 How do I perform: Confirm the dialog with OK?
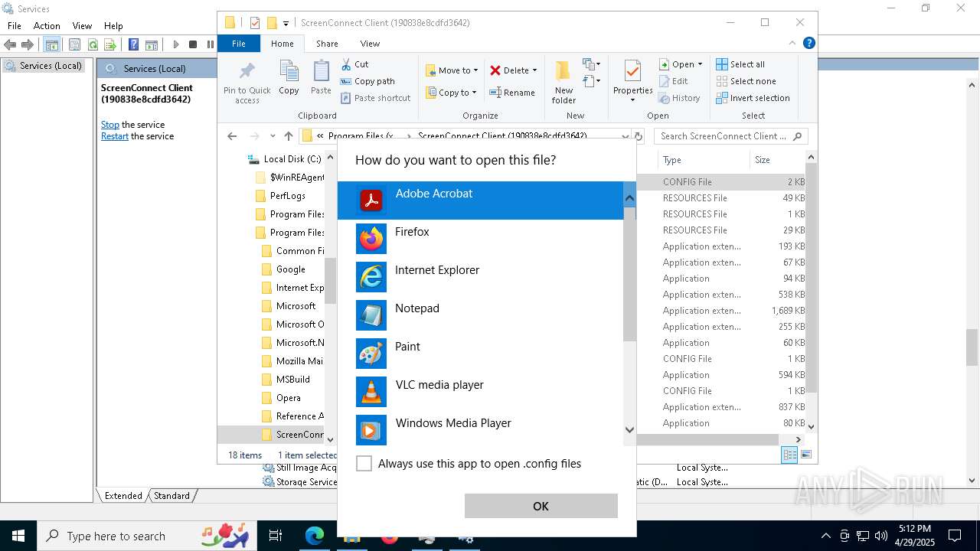[541, 506]
